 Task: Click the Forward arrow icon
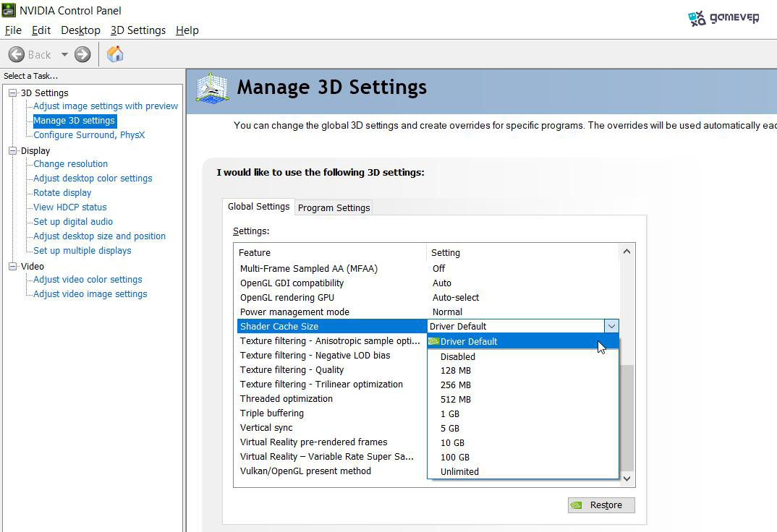(82, 54)
